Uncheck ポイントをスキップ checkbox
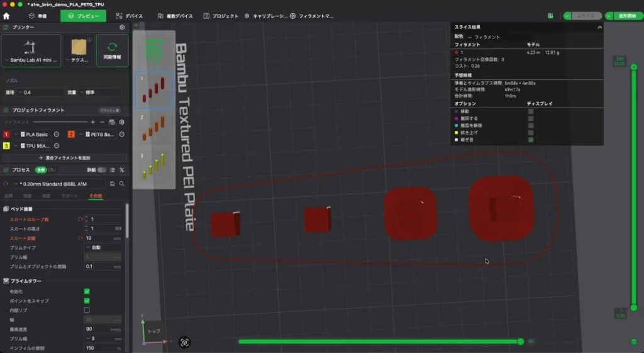644x353 pixels. tap(87, 301)
